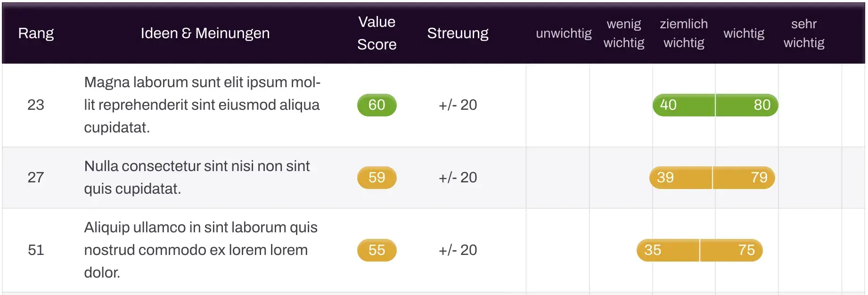Click the Streuung value in rank 51 row
The image size is (868, 295).
point(458,250)
